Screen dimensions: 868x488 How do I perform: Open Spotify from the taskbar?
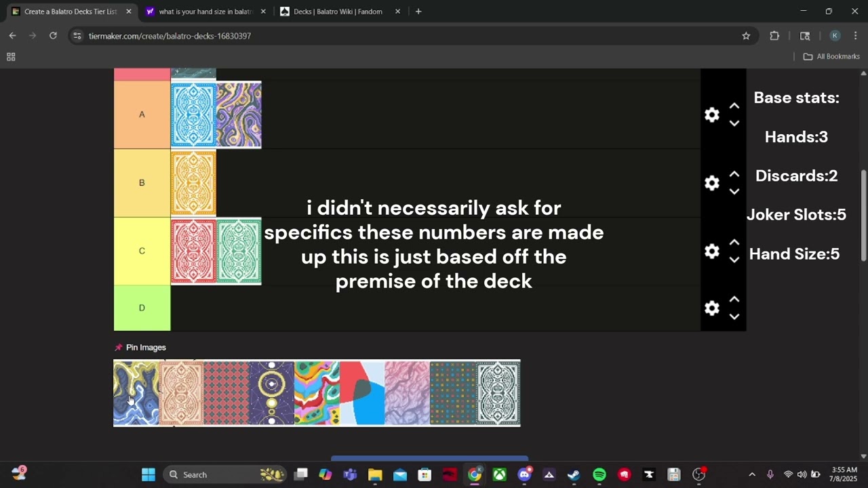pos(599,474)
